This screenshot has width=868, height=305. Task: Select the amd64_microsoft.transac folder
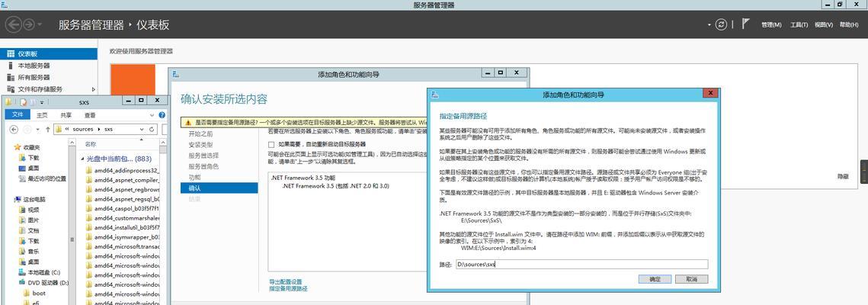pos(123,246)
